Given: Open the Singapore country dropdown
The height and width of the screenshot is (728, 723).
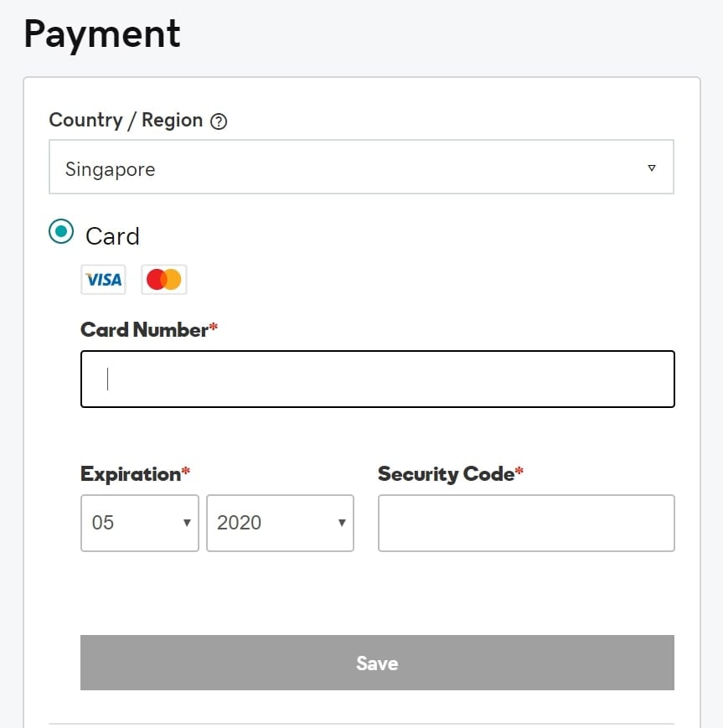Looking at the screenshot, I should [x=361, y=168].
